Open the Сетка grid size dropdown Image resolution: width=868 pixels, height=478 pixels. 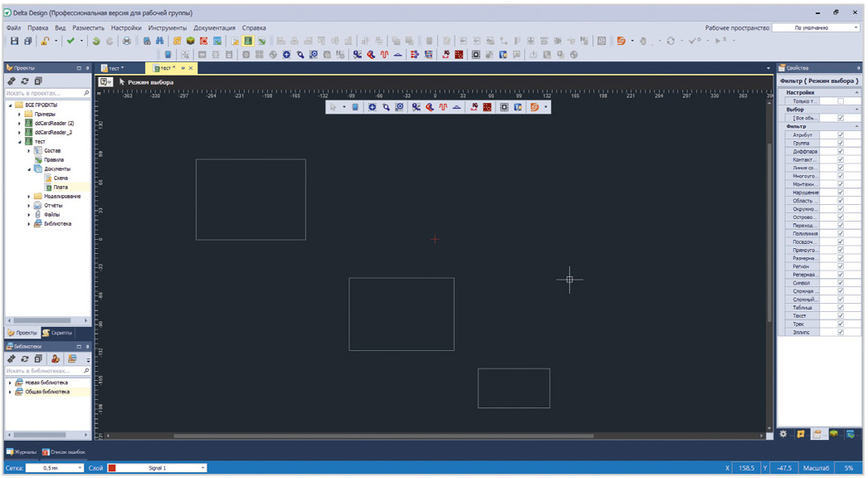pyautogui.click(x=80, y=468)
